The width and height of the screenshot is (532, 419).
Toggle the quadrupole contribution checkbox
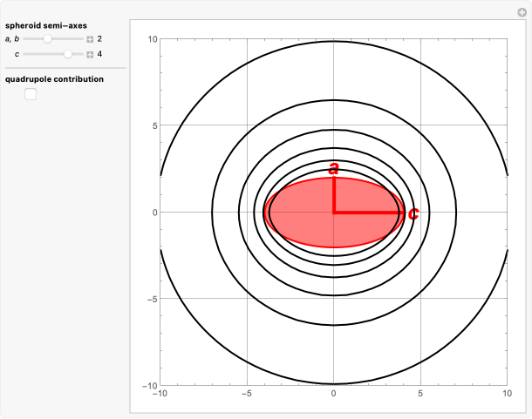31,94
